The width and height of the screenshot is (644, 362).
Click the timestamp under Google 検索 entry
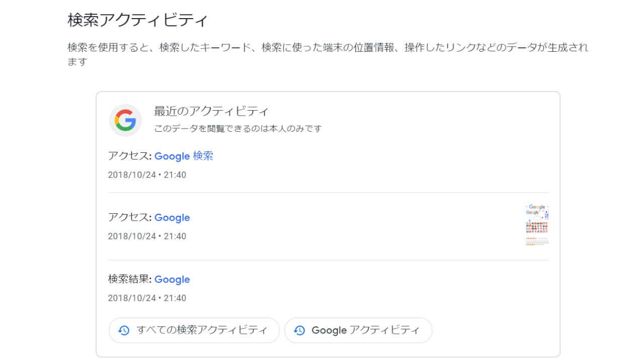[147, 175]
